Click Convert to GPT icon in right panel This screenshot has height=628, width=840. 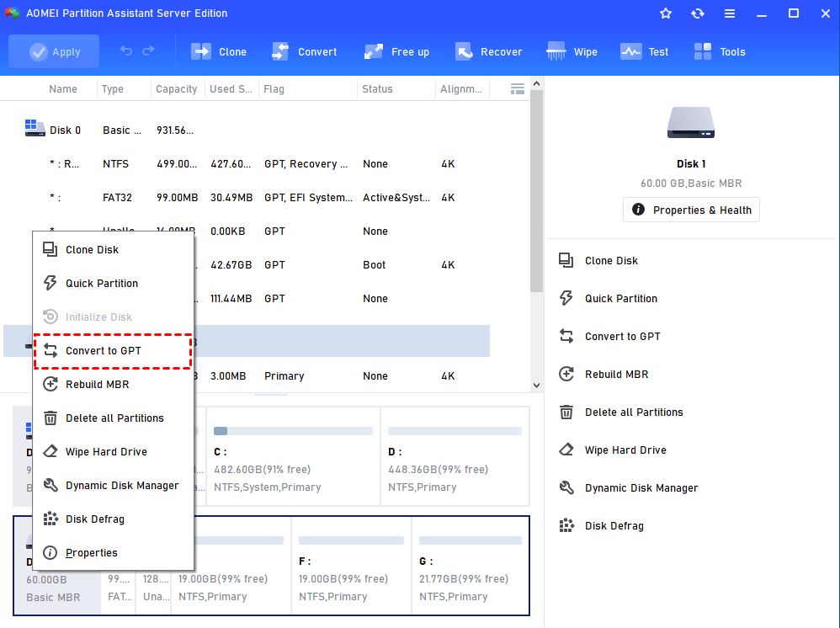(x=566, y=337)
